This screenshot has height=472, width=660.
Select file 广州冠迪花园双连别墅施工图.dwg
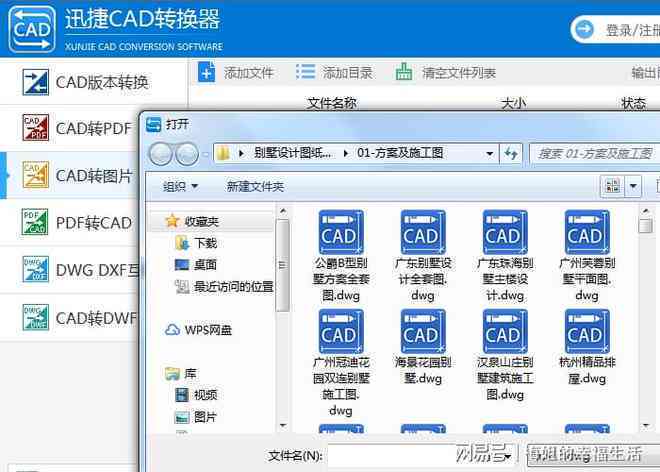[x=341, y=363]
